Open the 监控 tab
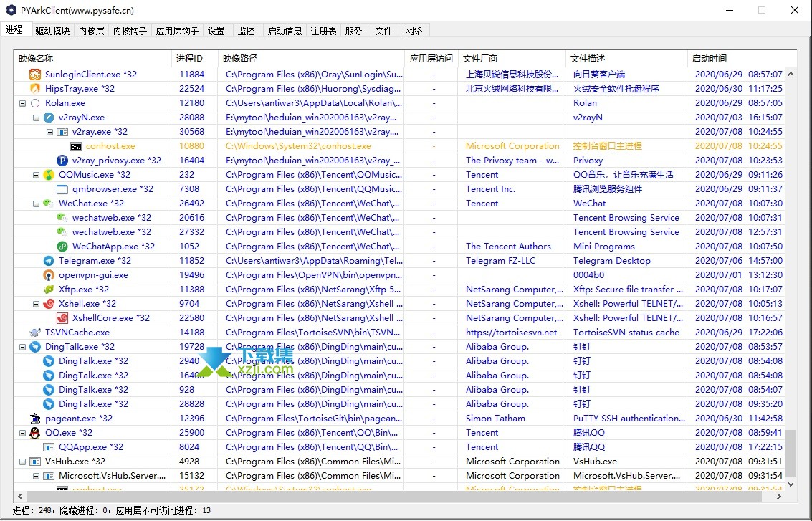This screenshot has width=812, height=521. [247, 31]
